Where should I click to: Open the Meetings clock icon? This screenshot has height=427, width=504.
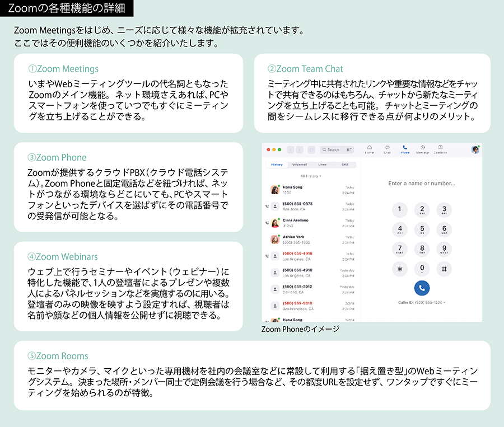422,149
